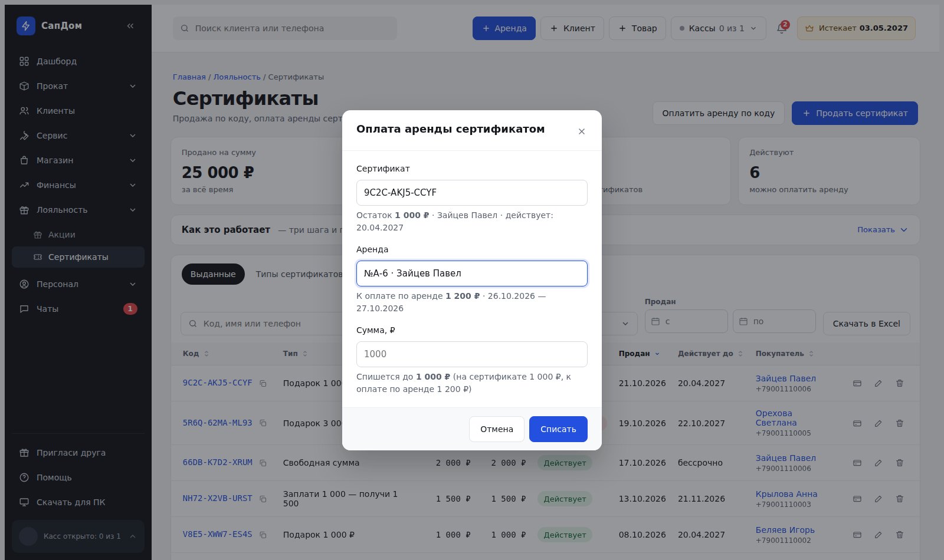The image size is (944, 560).
Task: Open Чаты sidebar item
Action: point(78,309)
